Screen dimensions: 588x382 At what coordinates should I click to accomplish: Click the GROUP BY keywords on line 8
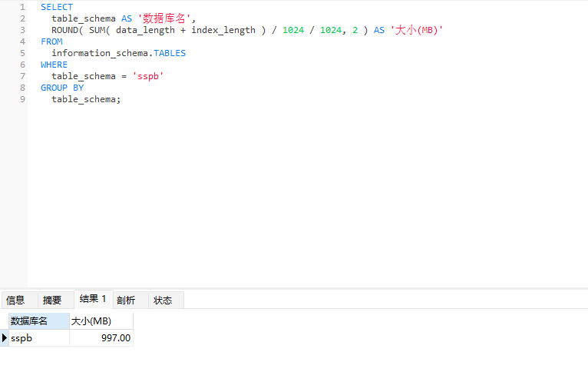pos(62,88)
